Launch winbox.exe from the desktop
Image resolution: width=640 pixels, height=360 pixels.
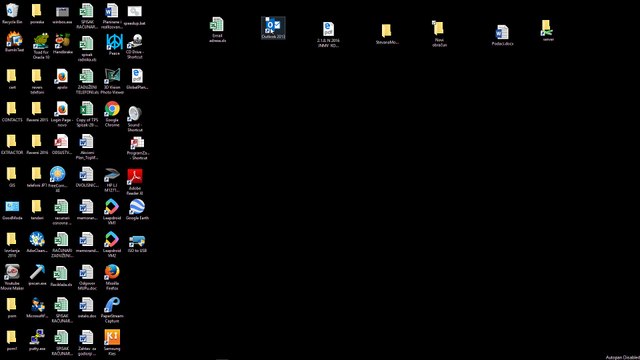(62, 14)
